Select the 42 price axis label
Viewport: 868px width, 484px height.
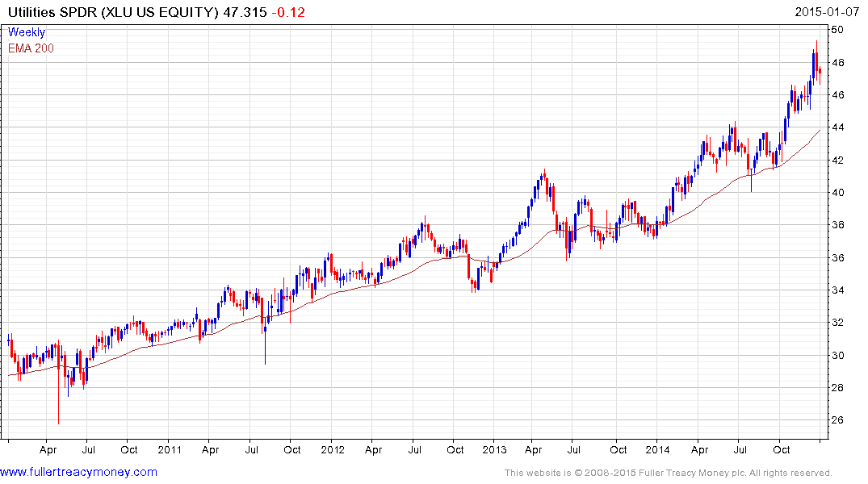click(x=837, y=160)
